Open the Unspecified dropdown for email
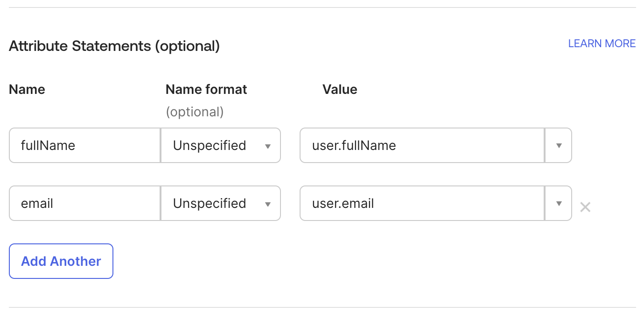This screenshot has height=313, width=644. click(x=220, y=203)
